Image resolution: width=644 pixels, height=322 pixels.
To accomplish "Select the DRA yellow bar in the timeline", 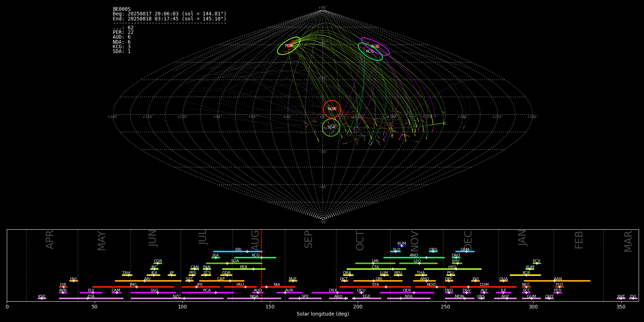I will [x=348, y=275].
